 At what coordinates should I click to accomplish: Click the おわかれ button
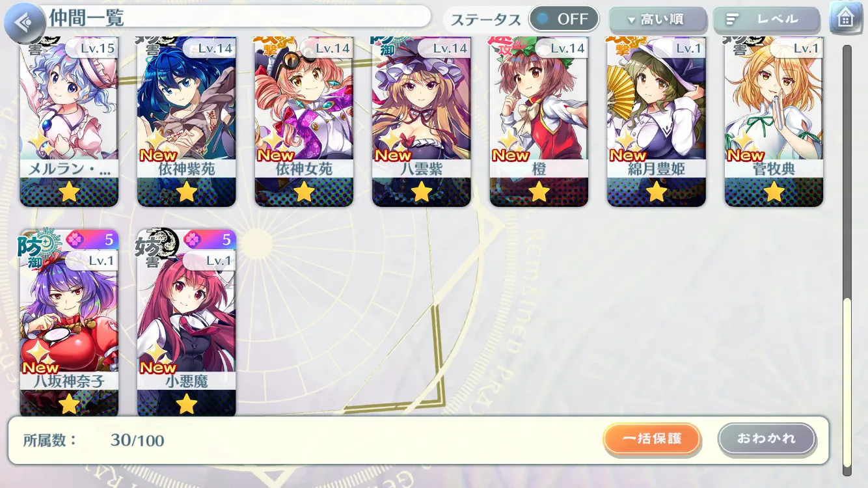click(x=766, y=439)
